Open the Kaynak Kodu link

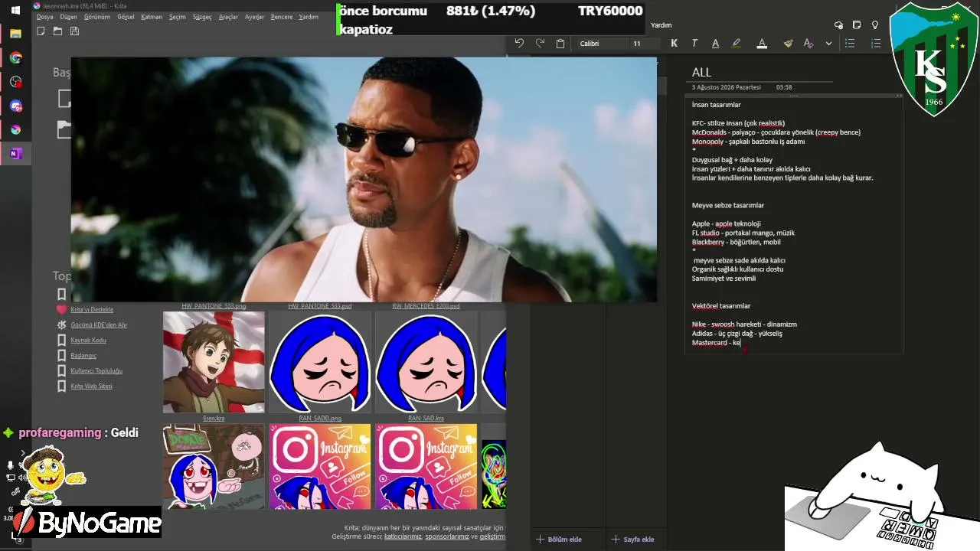pos(88,341)
